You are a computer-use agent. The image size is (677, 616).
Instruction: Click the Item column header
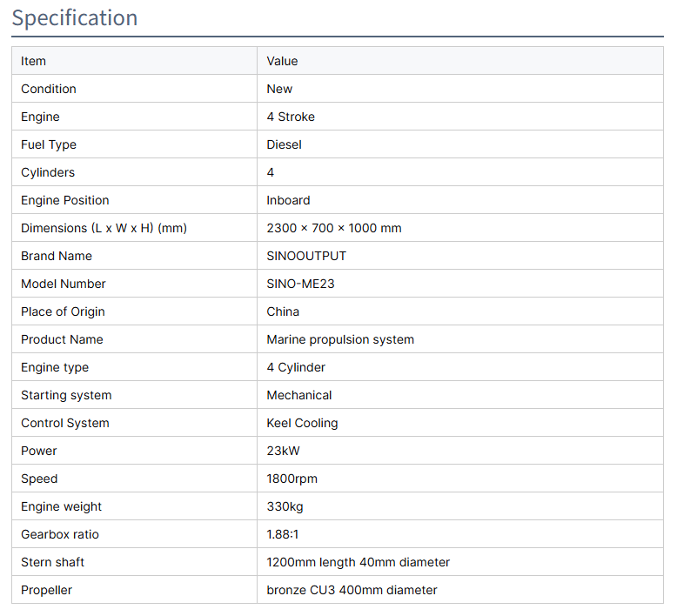34,61
